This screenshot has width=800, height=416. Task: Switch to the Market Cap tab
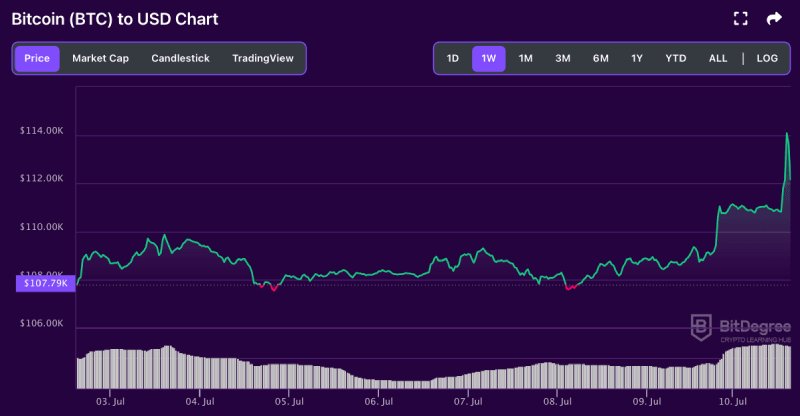coord(101,58)
